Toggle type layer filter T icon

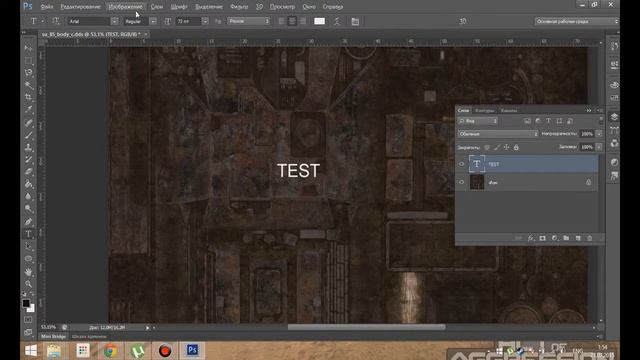tap(549, 121)
